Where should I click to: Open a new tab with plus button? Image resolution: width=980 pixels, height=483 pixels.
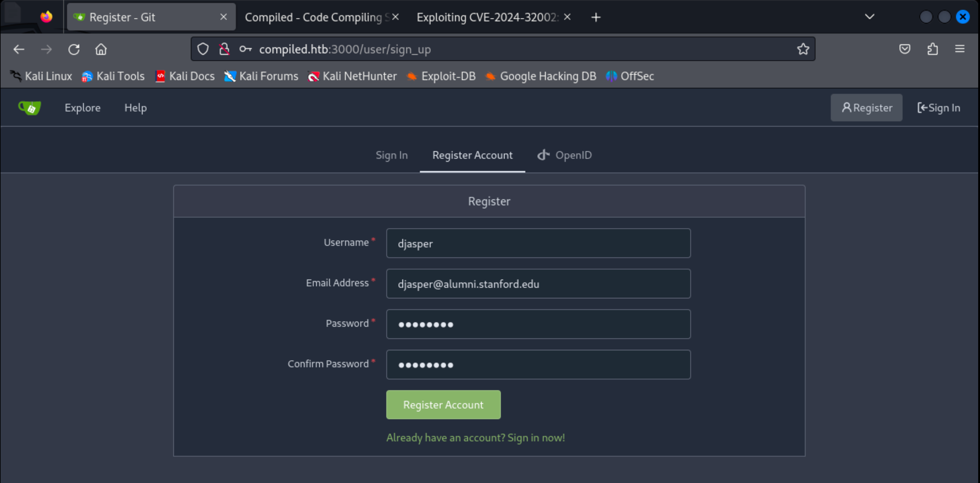click(596, 17)
